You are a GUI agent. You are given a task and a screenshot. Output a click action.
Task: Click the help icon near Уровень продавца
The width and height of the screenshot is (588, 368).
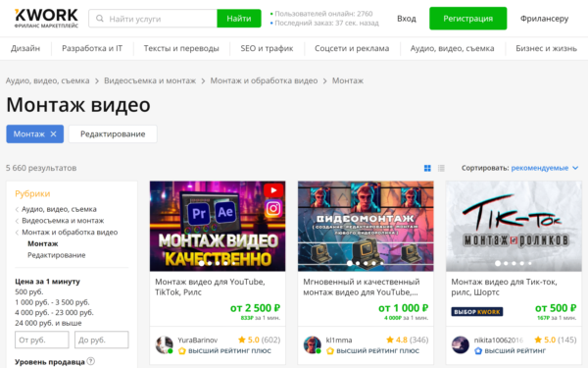coord(91,361)
